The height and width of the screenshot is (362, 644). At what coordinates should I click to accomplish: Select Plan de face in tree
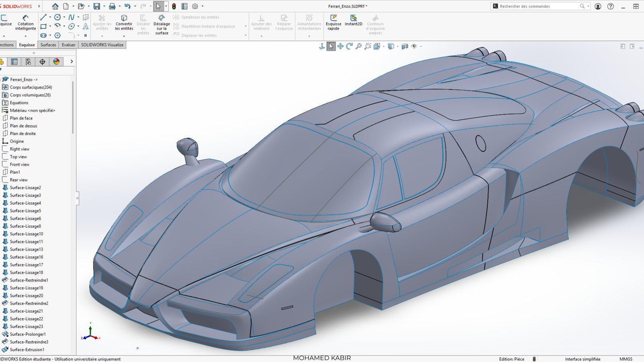click(x=21, y=118)
